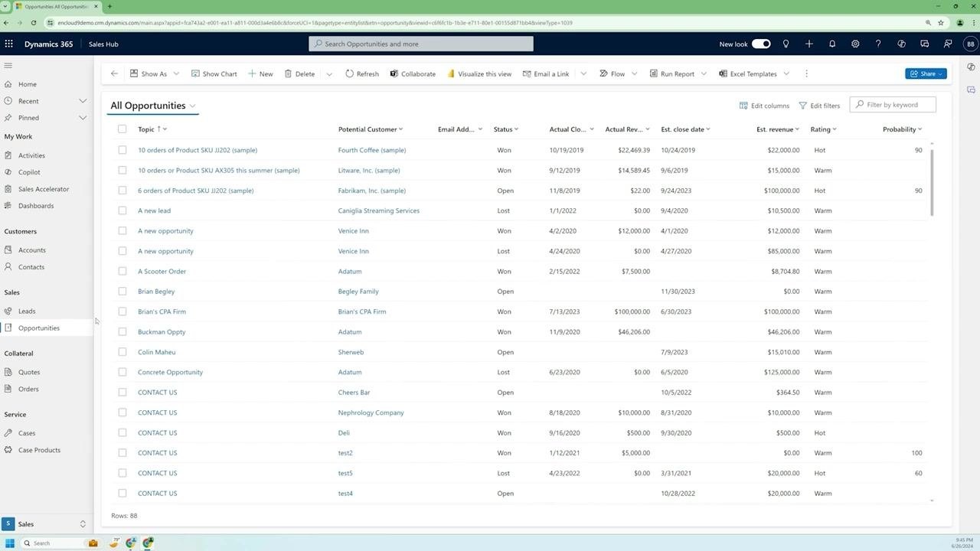
Task: Expand the Pinned section in sidebar
Action: pos(83,118)
